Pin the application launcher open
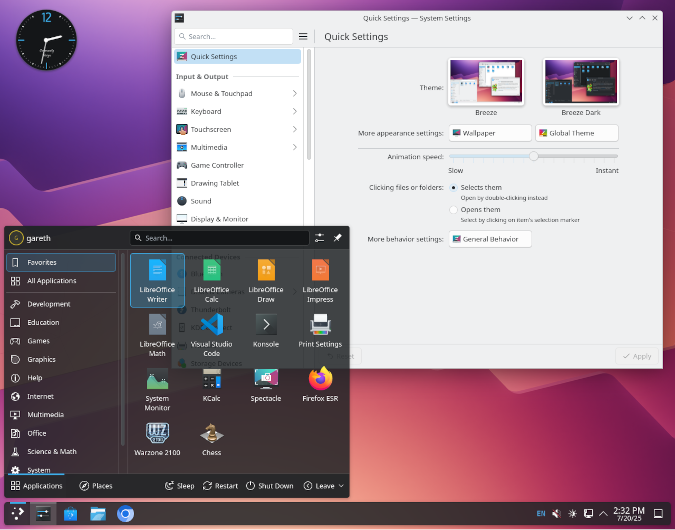Image resolution: width=675 pixels, height=530 pixels. (x=337, y=238)
